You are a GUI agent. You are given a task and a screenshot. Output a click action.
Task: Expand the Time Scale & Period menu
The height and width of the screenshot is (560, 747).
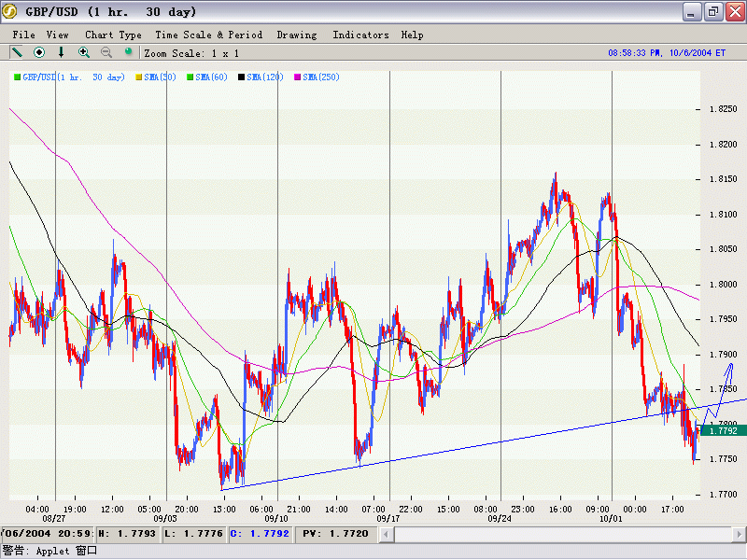pos(209,35)
